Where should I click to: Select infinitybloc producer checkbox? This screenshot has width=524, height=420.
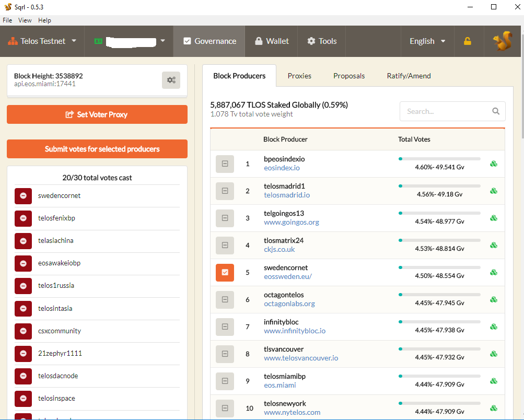(x=225, y=327)
